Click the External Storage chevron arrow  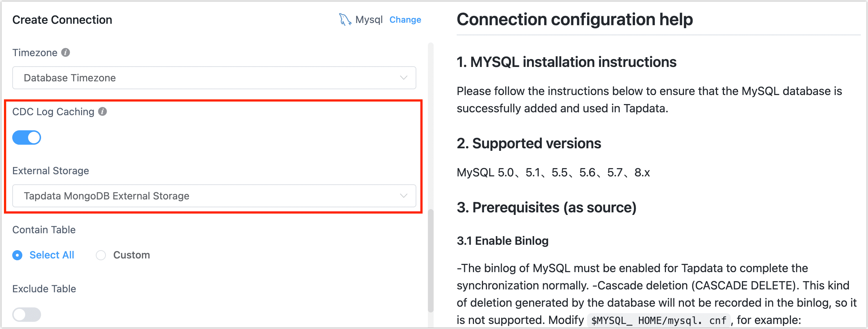coord(404,196)
